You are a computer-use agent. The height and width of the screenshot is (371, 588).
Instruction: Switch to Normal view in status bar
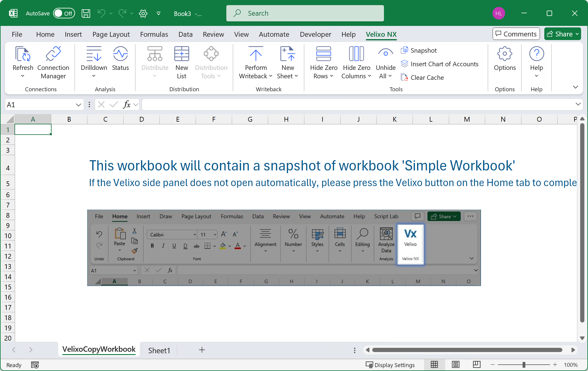click(434, 365)
